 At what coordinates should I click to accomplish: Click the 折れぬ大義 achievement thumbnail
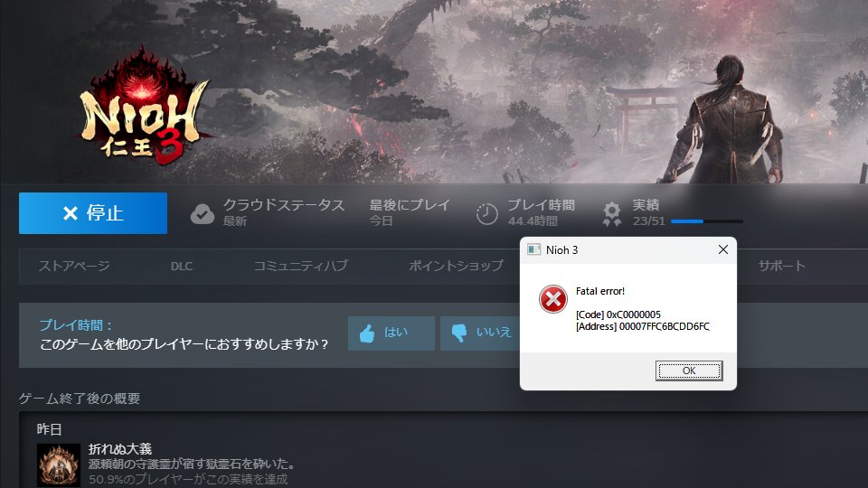[59, 465]
